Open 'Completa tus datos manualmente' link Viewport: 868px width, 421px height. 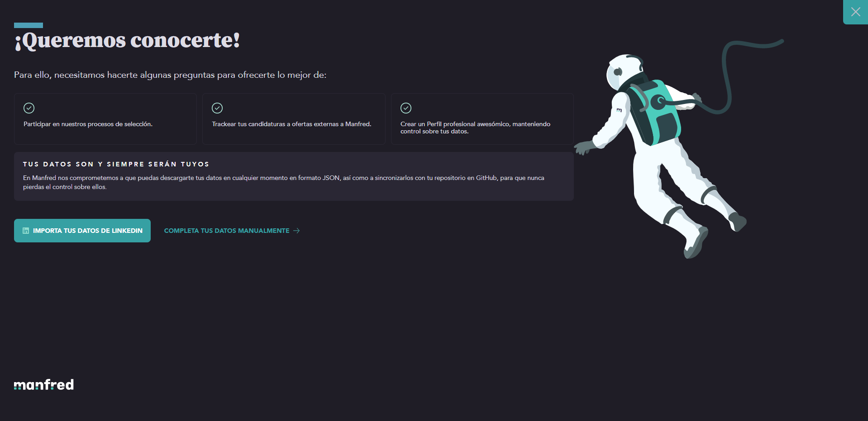tap(226, 231)
